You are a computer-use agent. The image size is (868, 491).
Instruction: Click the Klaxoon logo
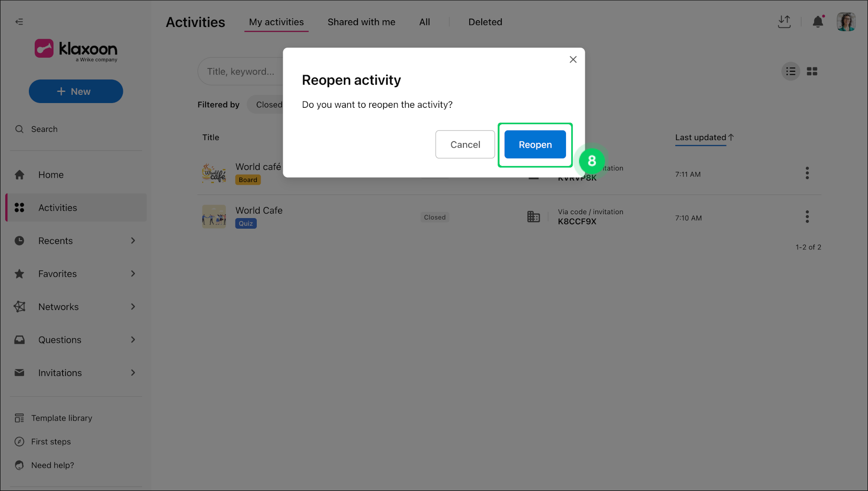pos(76,50)
